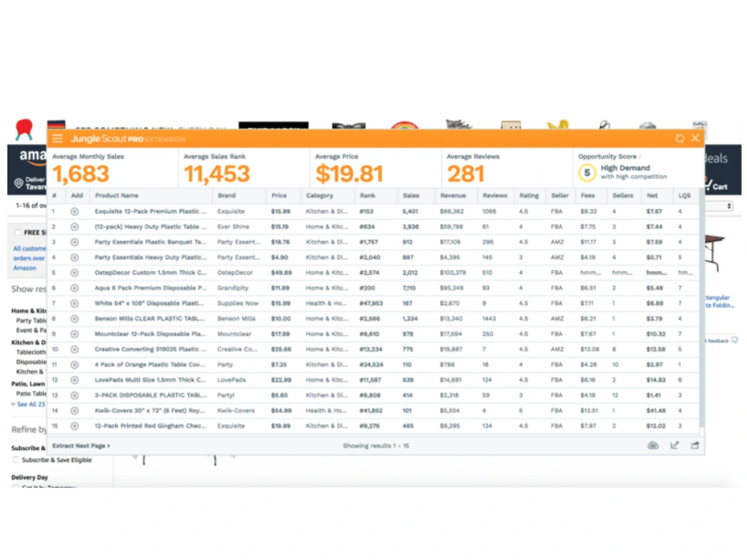This screenshot has width=747, height=560.
Task: Add 3-PACK DISPOSABLE PLASTIC TABL product
Action: 74,395
